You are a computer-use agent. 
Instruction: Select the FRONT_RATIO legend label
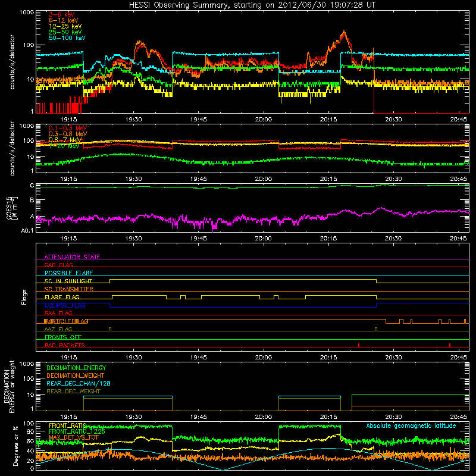68,425
